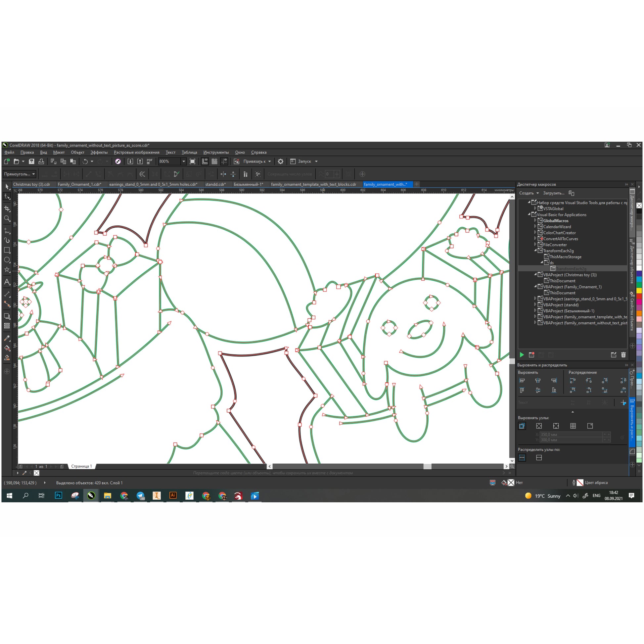Toggle show rulers button in toolbar

pyautogui.click(x=205, y=161)
